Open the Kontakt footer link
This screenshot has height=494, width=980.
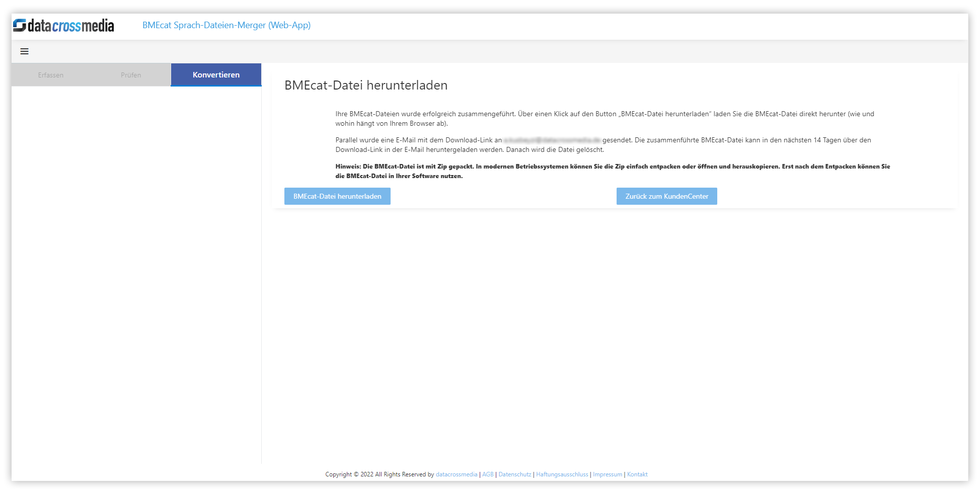coord(637,474)
